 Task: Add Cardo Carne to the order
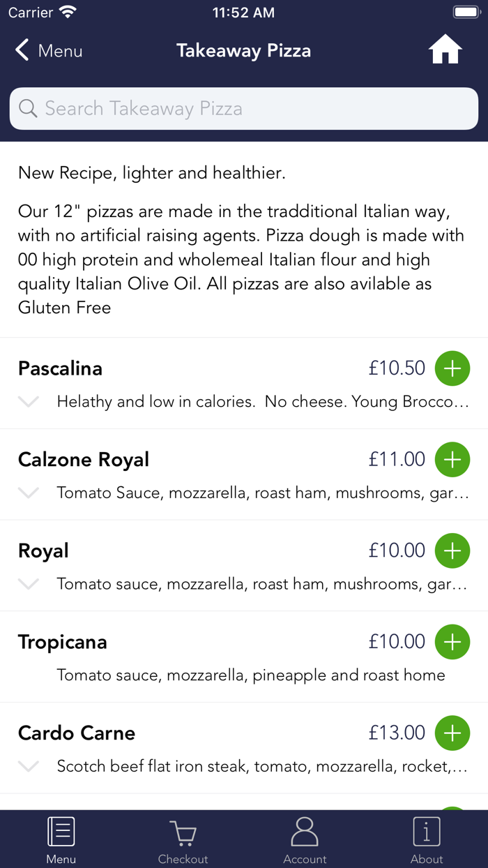pos(452,733)
